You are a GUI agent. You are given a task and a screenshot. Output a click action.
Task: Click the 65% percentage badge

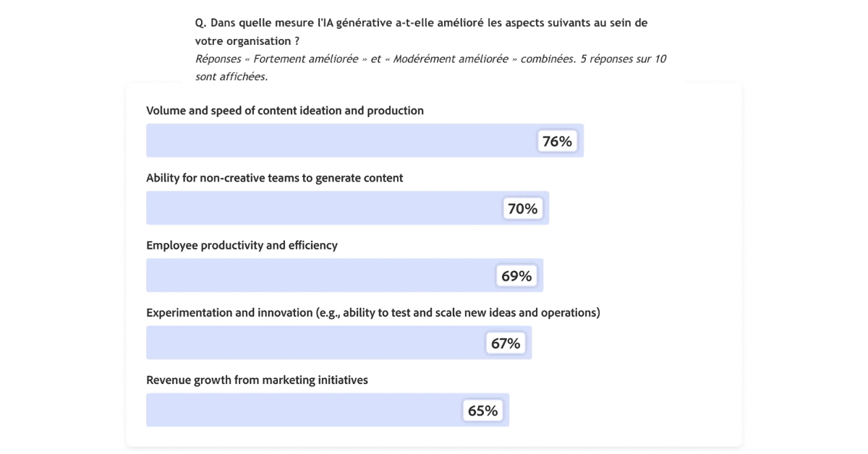[x=482, y=410]
